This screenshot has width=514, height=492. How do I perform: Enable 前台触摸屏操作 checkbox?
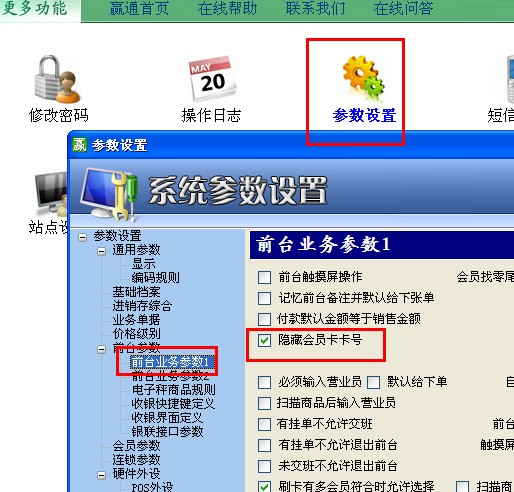pyautogui.click(x=264, y=277)
